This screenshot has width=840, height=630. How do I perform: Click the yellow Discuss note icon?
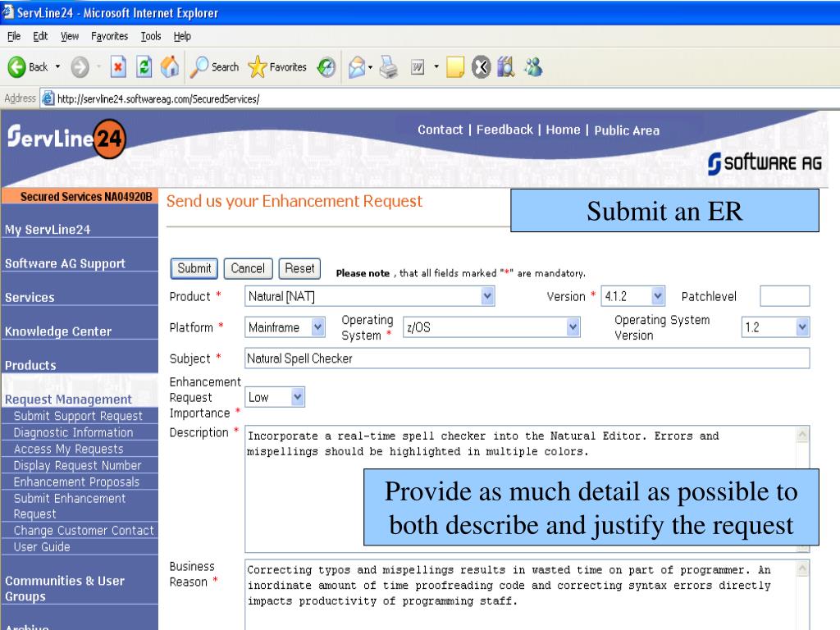click(x=454, y=67)
